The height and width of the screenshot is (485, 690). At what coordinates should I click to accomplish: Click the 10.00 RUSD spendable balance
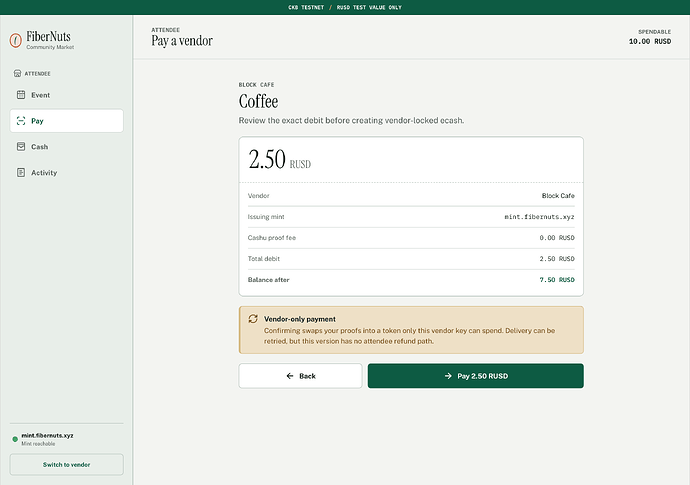pos(650,41)
